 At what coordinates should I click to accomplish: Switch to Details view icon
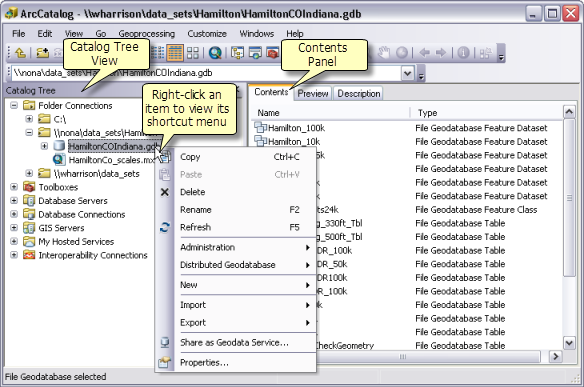pos(175,53)
